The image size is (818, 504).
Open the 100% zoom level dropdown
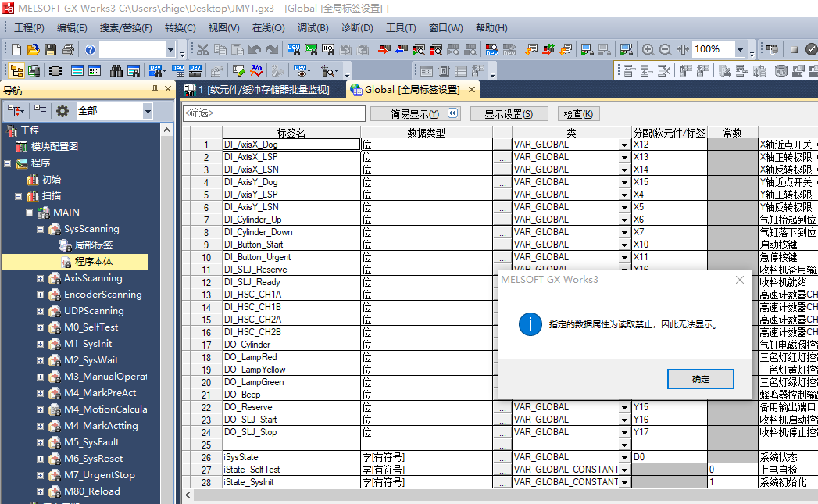click(x=739, y=49)
